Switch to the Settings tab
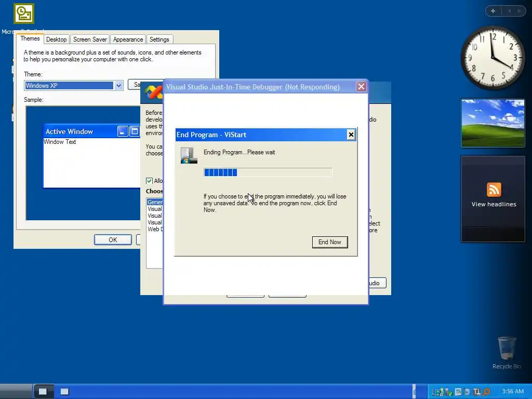This screenshot has height=399, width=532. tap(159, 39)
